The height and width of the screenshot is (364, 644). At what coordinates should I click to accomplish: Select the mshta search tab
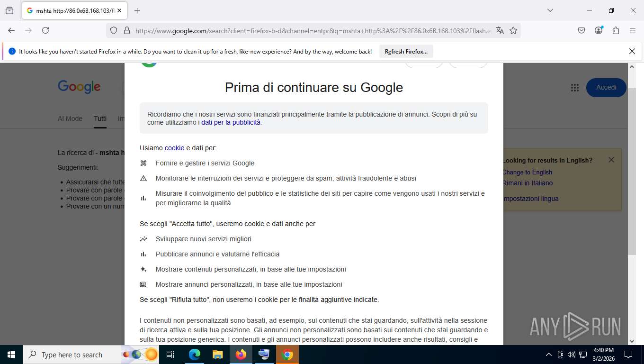point(74,10)
